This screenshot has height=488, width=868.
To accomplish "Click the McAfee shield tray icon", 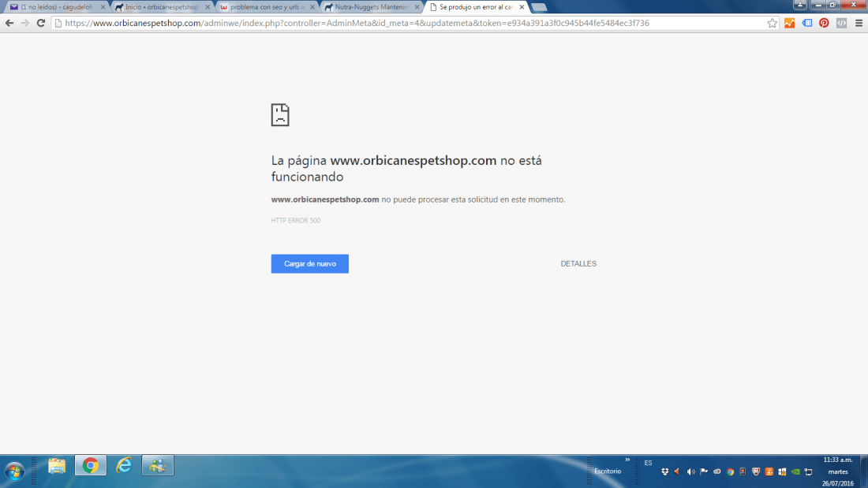I will tap(756, 472).
